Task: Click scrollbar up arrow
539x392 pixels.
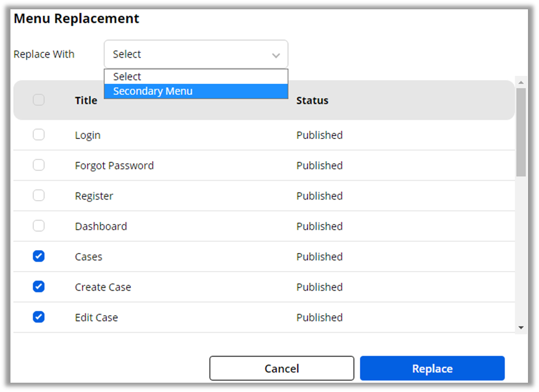Action: point(521,82)
